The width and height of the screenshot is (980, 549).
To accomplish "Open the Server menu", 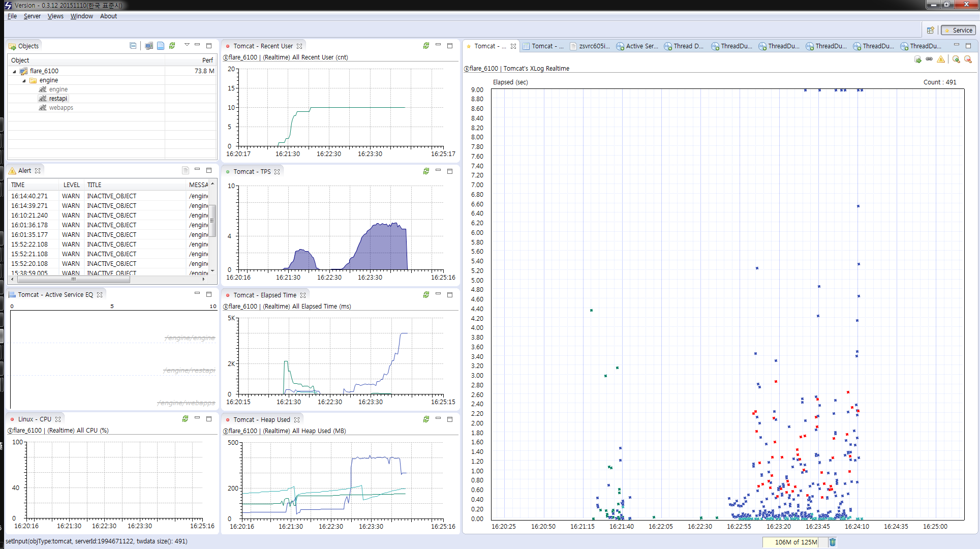I will point(32,16).
